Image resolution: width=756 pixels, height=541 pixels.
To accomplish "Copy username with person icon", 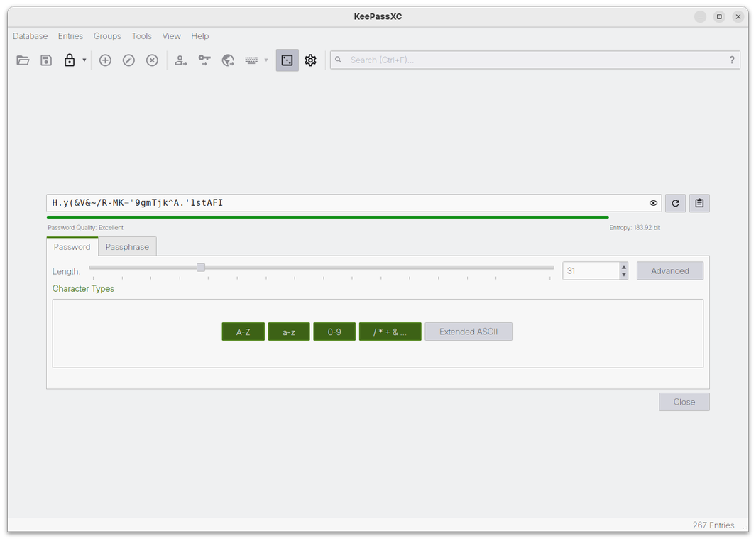I will 181,60.
